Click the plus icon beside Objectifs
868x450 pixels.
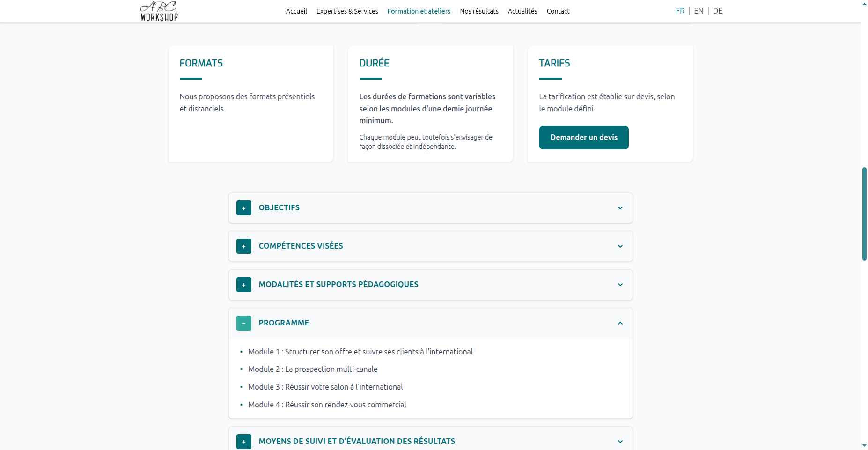pyautogui.click(x=243, y=208)
